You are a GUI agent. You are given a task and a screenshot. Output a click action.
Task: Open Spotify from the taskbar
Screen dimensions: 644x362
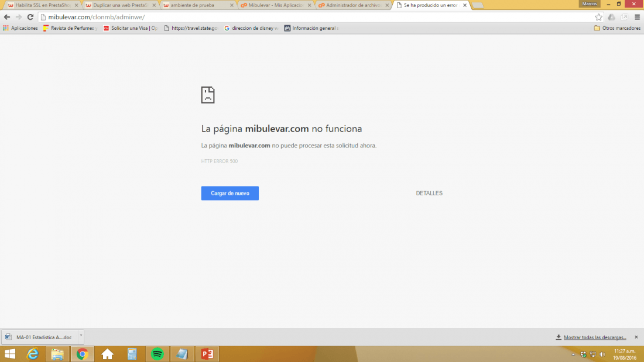tap(157, 354)
